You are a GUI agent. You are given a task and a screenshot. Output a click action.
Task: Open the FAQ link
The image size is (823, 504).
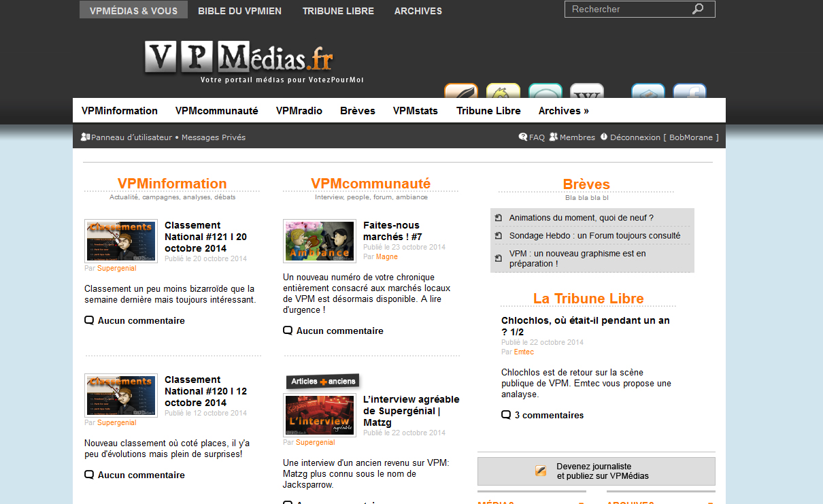point(537,137)
